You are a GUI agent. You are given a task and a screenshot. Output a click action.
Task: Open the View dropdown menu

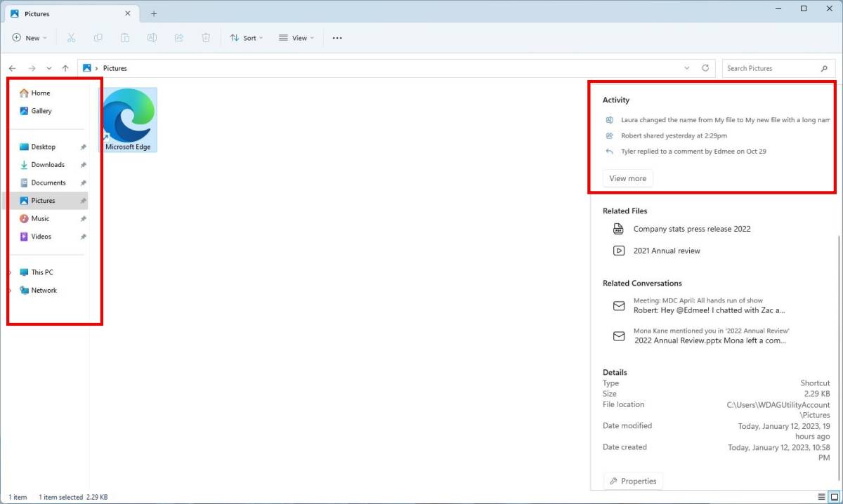[296, 38]
